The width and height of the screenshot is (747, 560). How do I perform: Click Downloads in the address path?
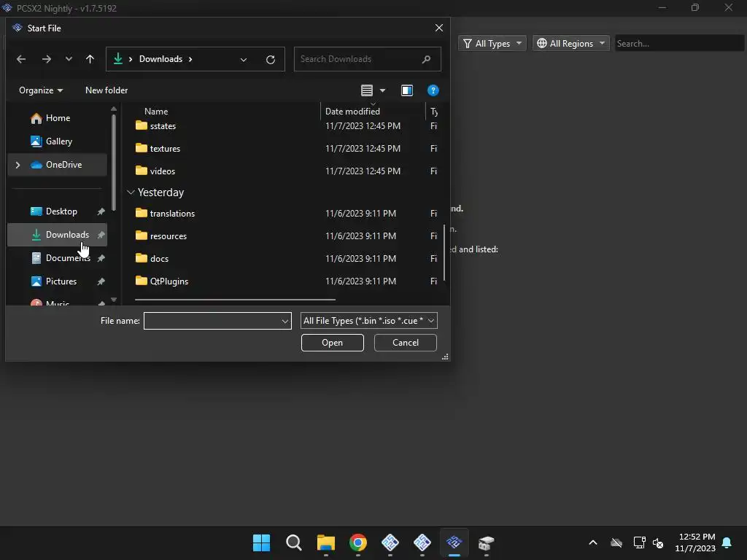point(160,59)
